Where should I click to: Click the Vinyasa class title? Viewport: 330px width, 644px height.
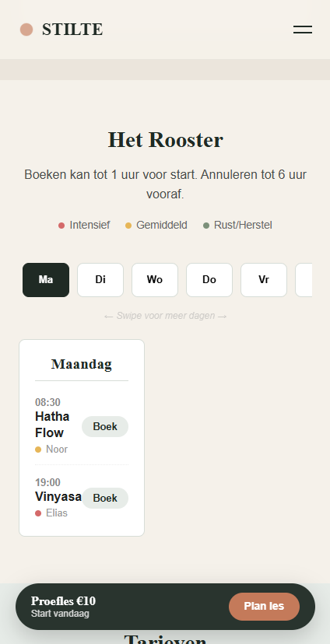coord(58,496)
